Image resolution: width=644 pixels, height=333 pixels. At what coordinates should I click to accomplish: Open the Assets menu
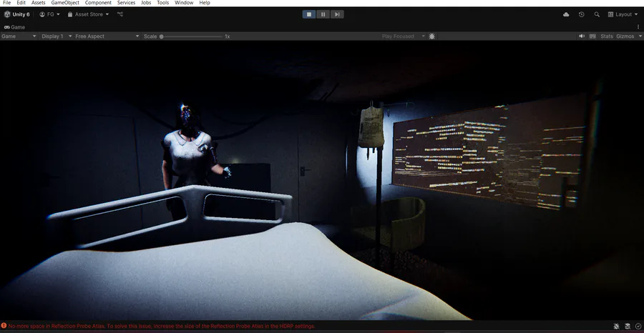click(38, 2)
